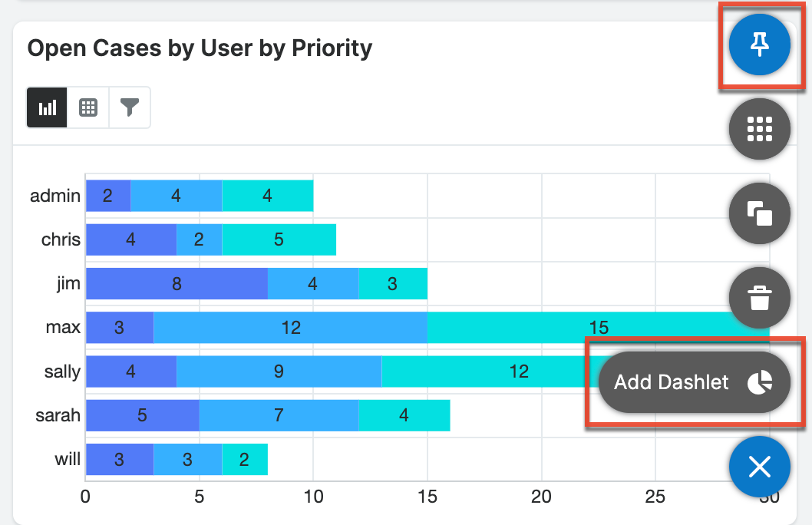Image resolution: width=812 pixels, height=525 pixels.
Task: Click the admin label on chart axis
Action: (x=54, y=196)
